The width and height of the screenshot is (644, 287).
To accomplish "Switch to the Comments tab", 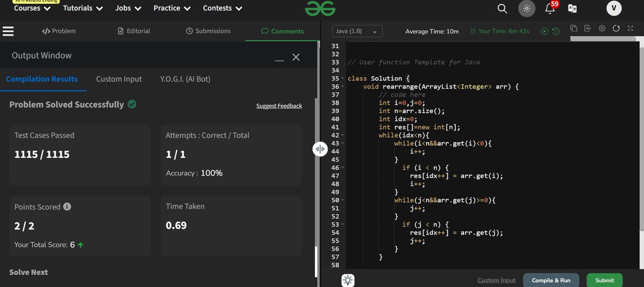I will pyautogui.click(x=282, y=31).
